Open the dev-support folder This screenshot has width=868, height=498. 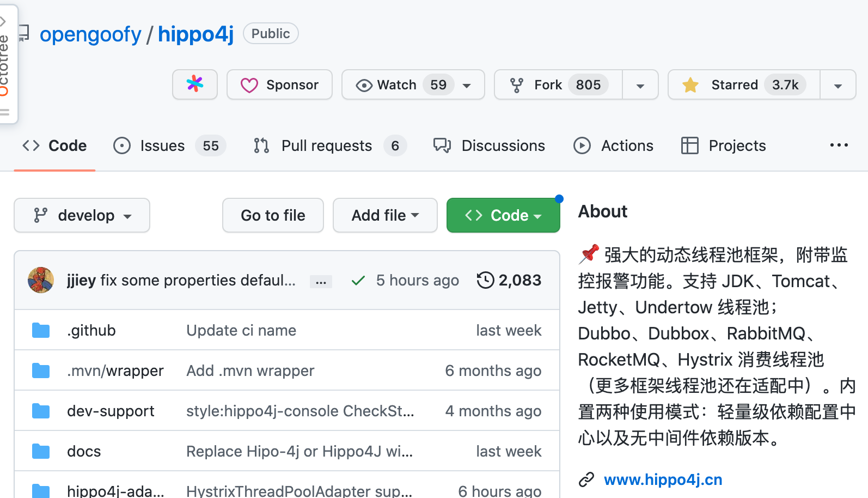tap(111, 411)
